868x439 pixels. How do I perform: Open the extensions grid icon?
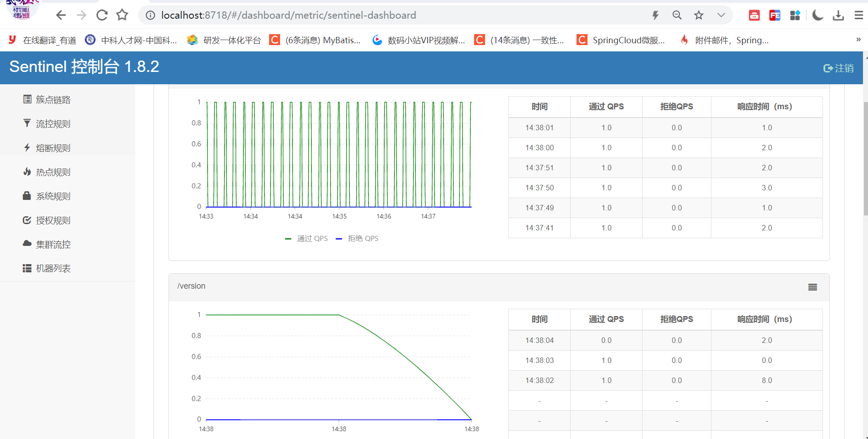[795, 15]
